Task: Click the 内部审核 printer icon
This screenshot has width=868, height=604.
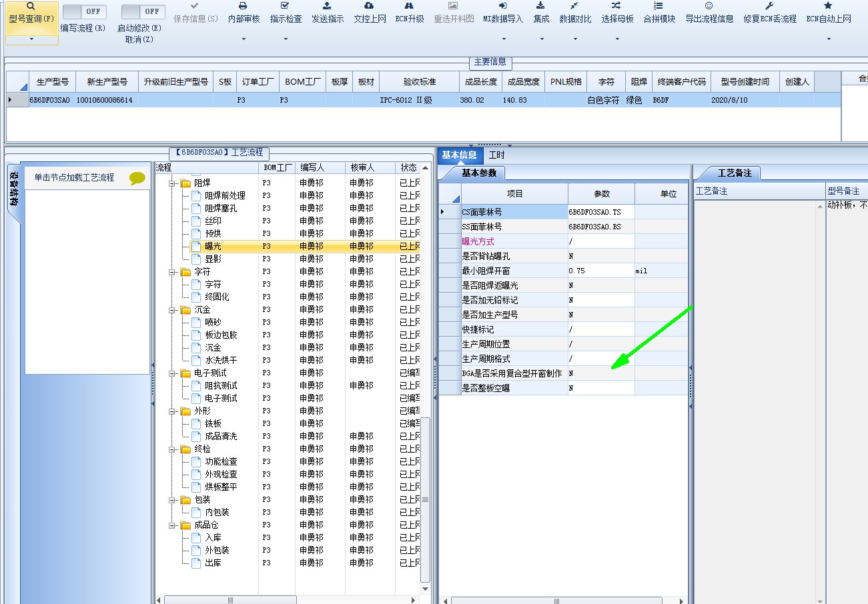Action: click(x=244, y=6)
